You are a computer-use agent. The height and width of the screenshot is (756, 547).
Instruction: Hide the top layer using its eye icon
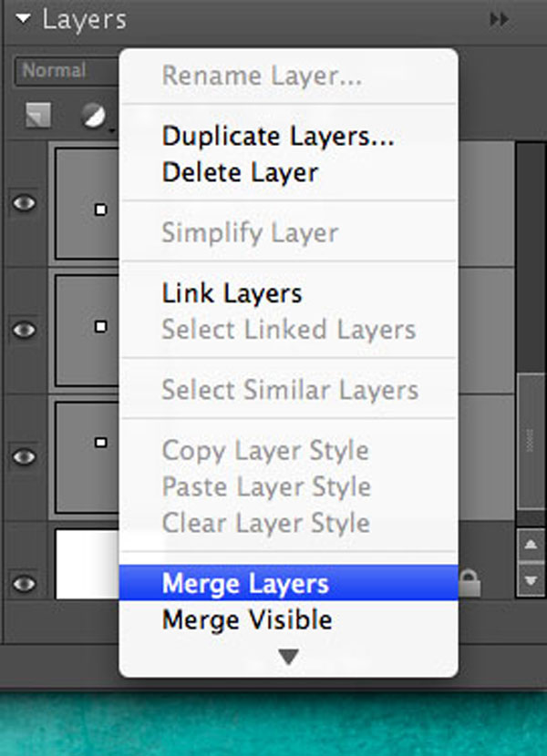click(24, 202)
